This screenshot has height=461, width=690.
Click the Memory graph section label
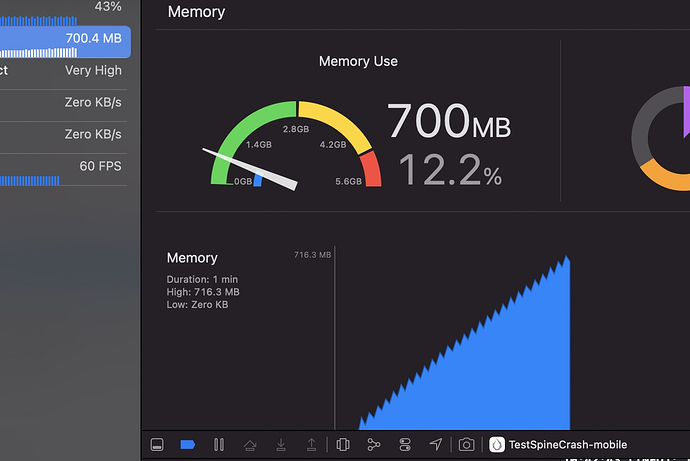(x=192, y=258)
